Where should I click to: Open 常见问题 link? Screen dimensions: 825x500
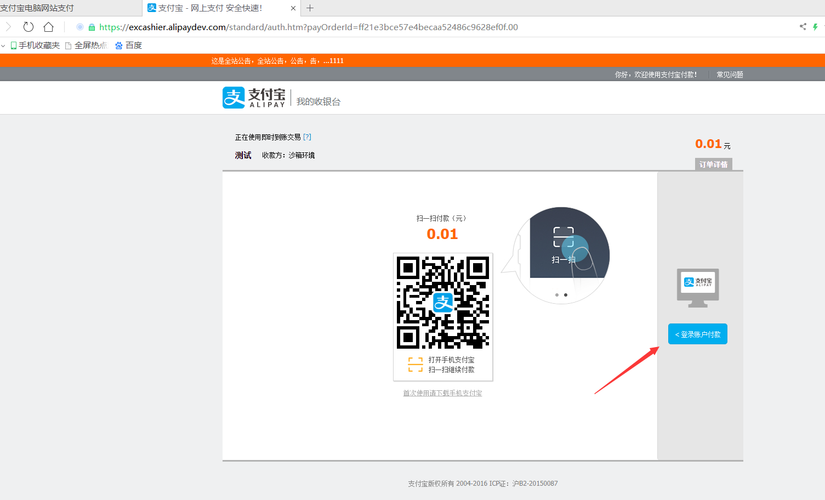tap(729, 75)
